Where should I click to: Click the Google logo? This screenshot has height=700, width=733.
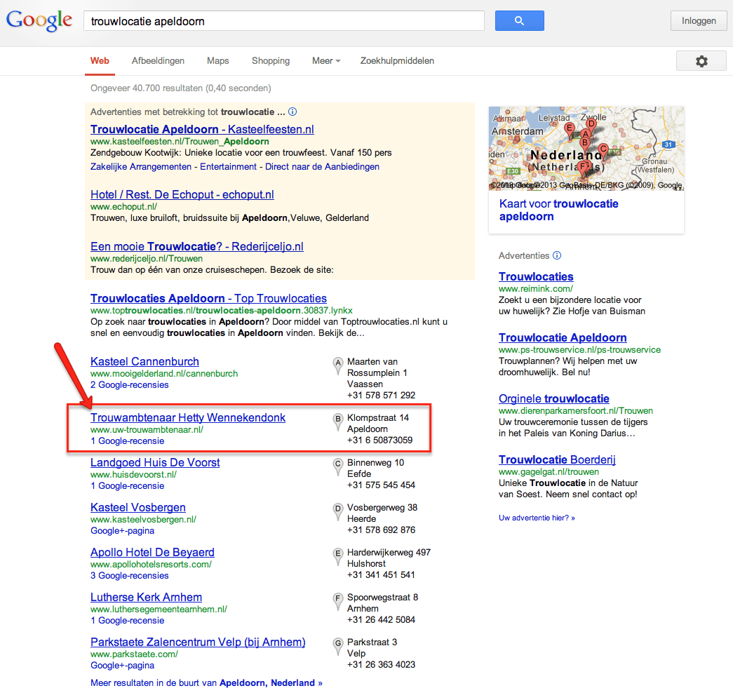(x=39, y=20)
